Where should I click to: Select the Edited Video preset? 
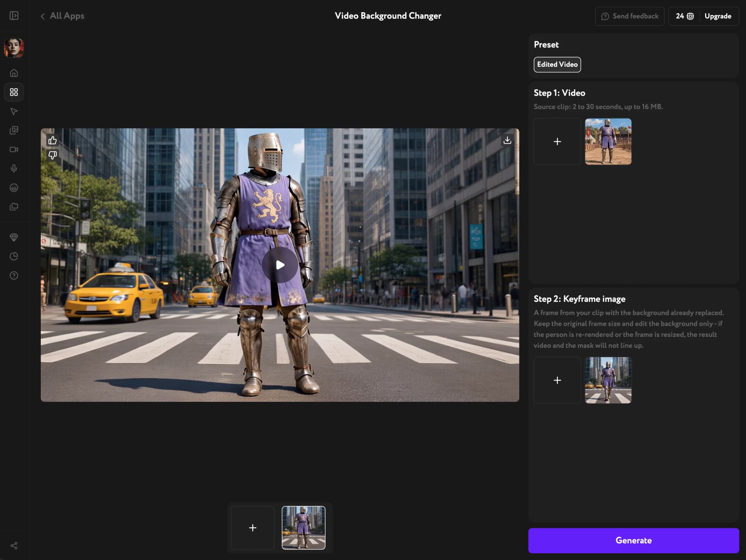point(557,65)
